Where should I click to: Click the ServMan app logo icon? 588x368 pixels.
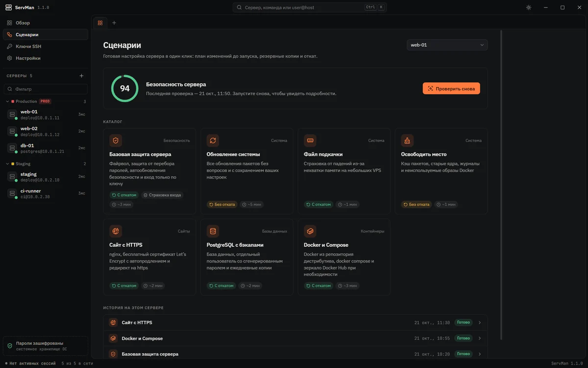tap(9, 7)
